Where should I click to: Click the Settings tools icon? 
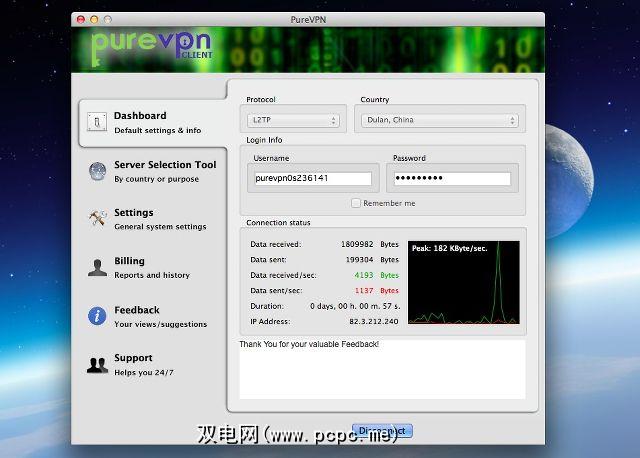(98, 219)
